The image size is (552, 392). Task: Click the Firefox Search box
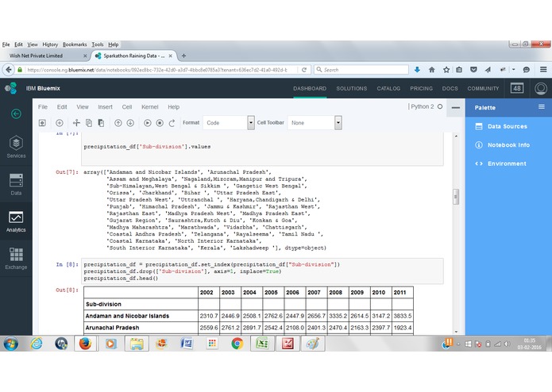click(x=361, y=70)
